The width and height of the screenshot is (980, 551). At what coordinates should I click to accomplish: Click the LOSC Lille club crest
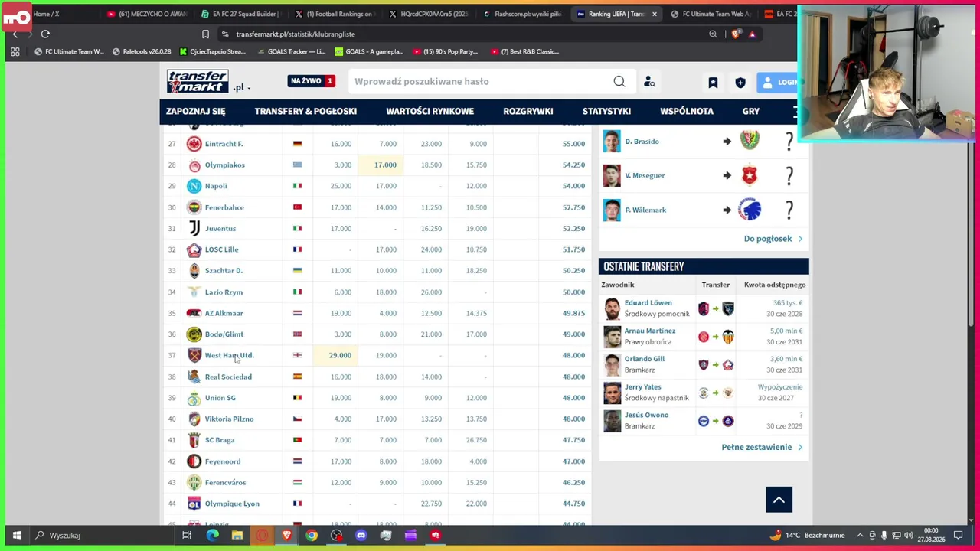(x=194, y=249)
